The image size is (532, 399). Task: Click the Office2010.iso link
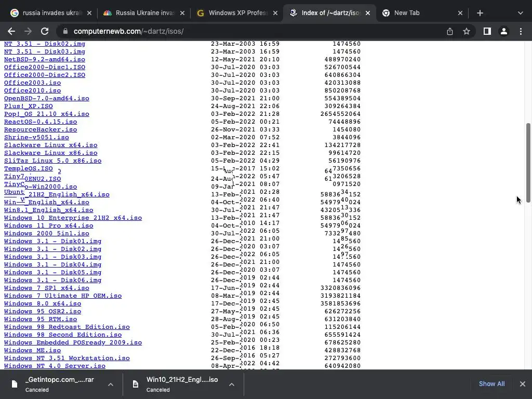(32, 90)
